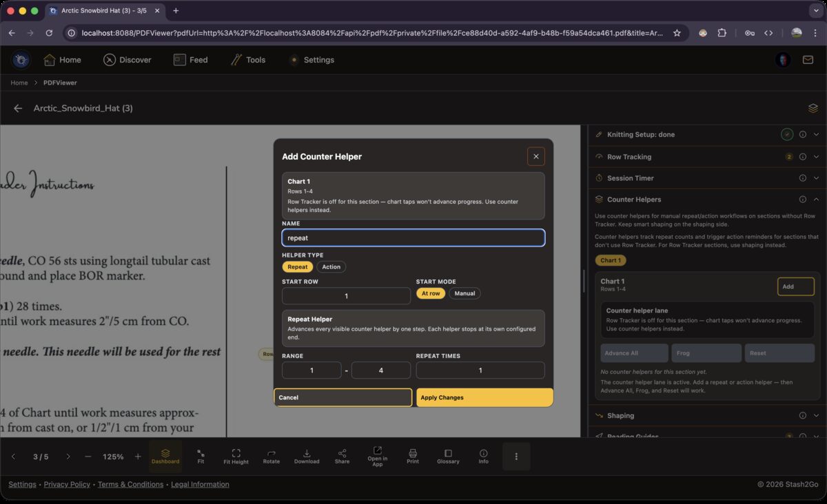This screenshot has width=827, height=504.
Task: Switch Start Mode to Manual
Action: point(464,293)
